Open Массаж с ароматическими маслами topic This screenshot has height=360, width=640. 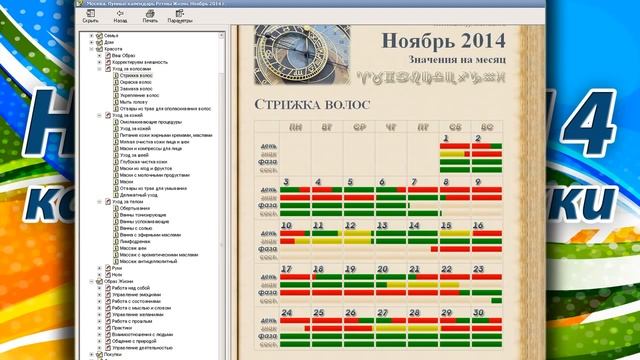159,255
